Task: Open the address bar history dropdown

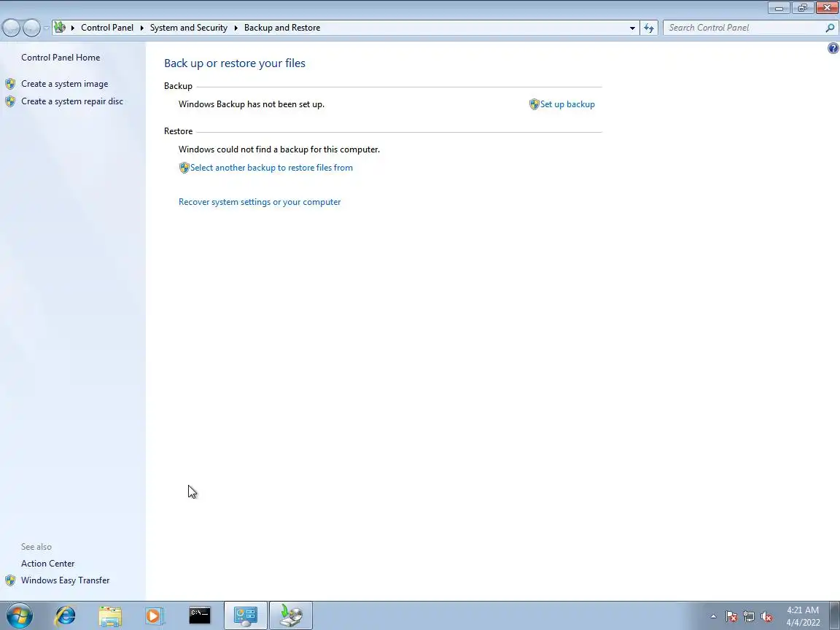Action: coord(632,28)
